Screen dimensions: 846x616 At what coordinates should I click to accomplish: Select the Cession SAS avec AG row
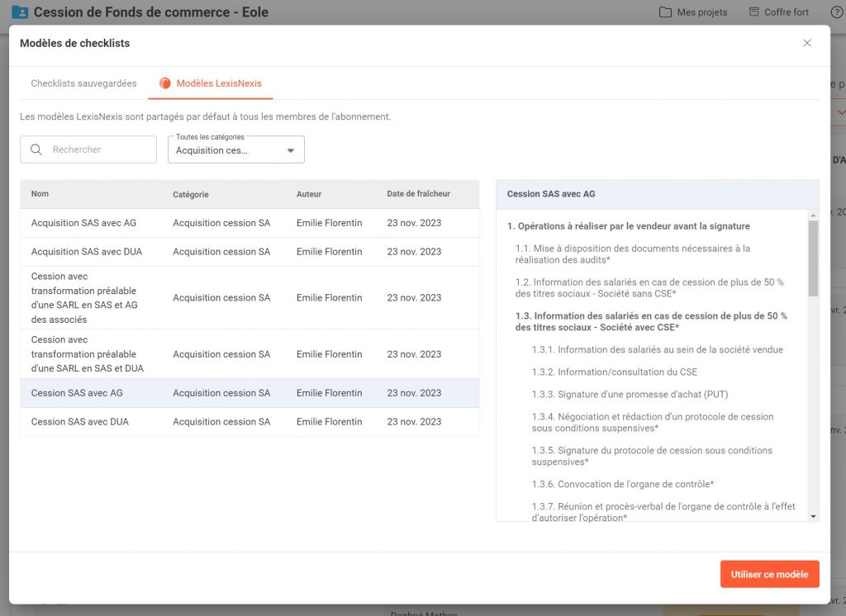(250, 393)
